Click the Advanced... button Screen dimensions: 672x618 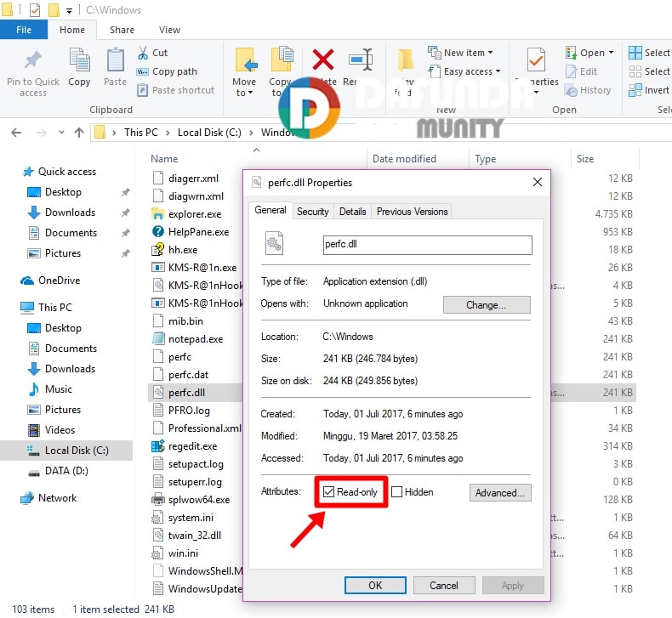pyautogui.click(x=500, y=492)
